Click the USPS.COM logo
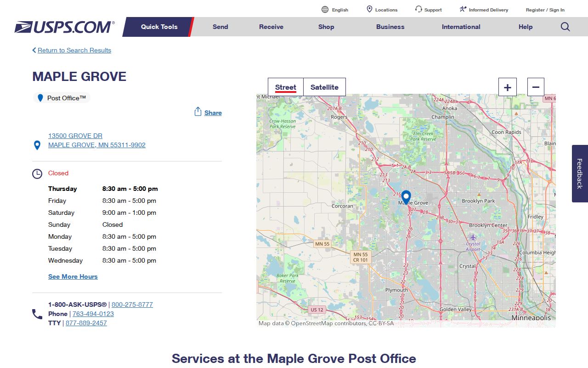 64,27
